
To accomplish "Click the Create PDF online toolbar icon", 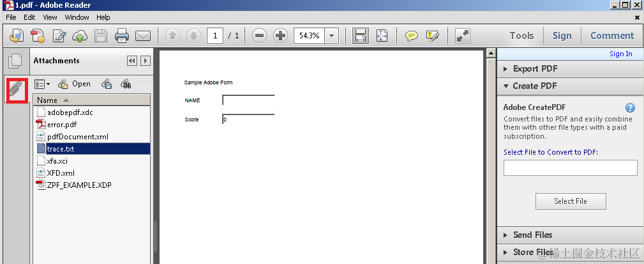I will coord(16,36).
